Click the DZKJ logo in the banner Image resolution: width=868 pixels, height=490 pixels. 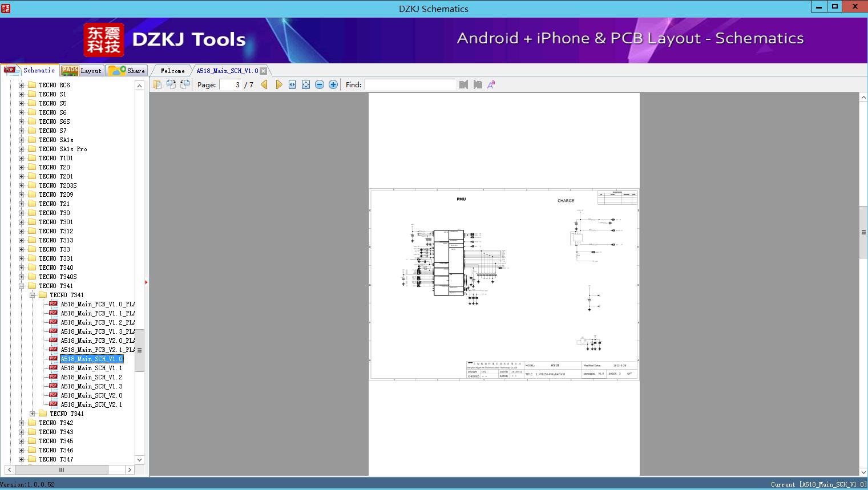coord(103,40)
